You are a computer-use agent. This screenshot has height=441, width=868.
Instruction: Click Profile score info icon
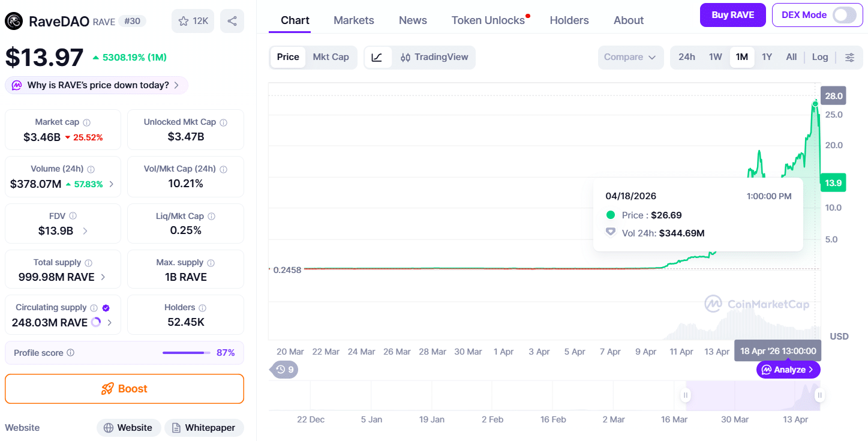point(70,353)
